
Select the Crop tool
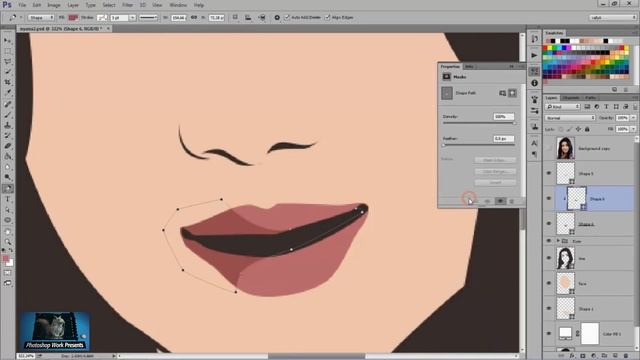coord(8,82)
